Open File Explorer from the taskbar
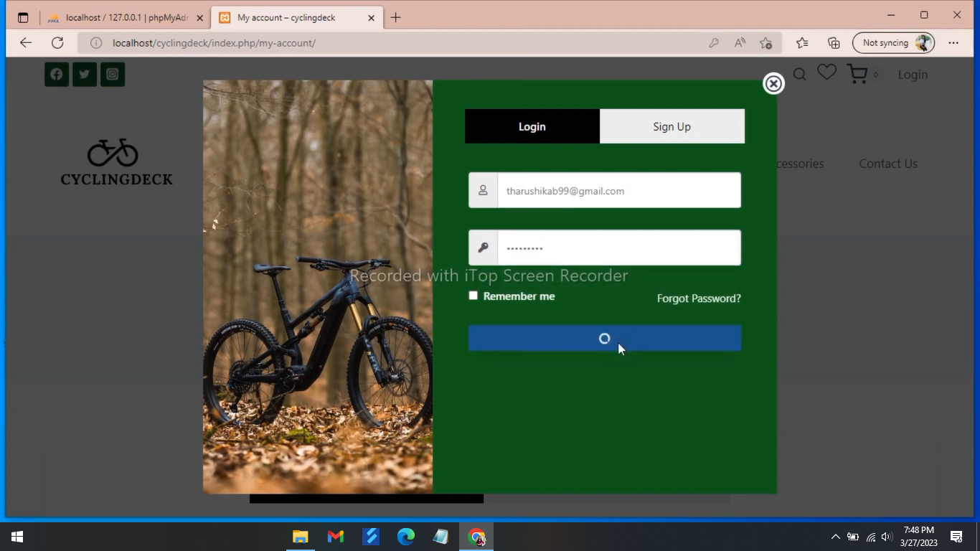This screenshot has width=980, height=551. [x=300, y=537]
